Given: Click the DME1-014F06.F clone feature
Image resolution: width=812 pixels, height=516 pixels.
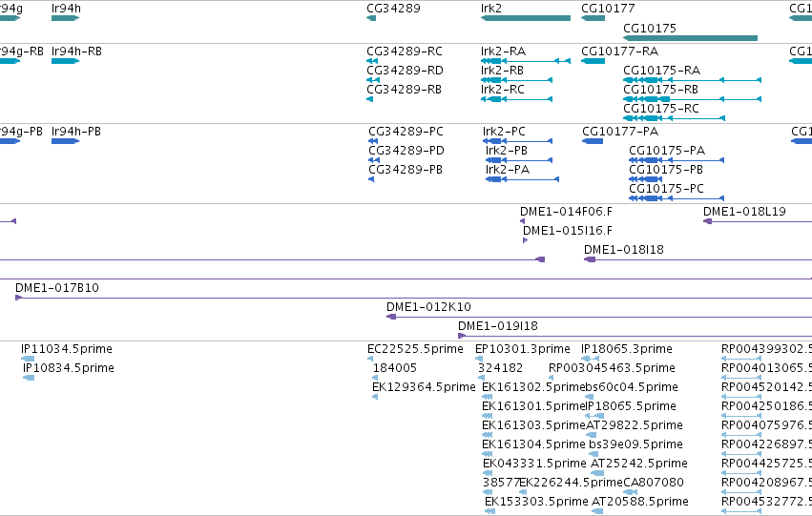Looking at the screenshot, I should pos(522,221).
